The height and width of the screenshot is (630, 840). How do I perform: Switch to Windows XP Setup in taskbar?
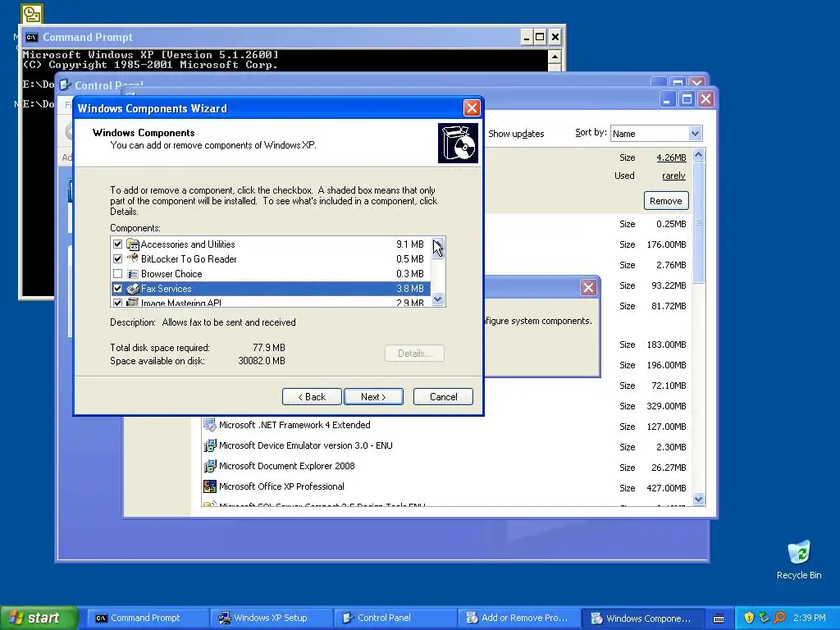[271, 618]
